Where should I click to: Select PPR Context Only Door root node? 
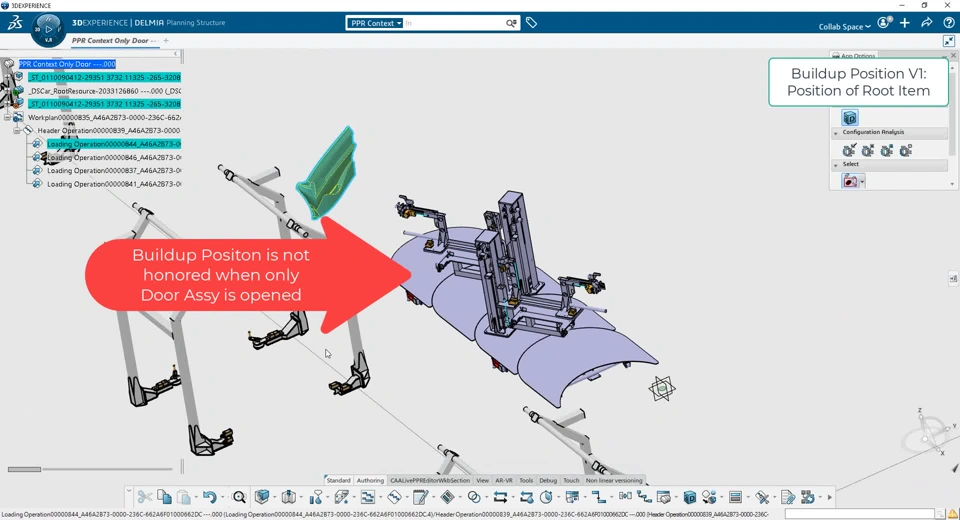67,64
